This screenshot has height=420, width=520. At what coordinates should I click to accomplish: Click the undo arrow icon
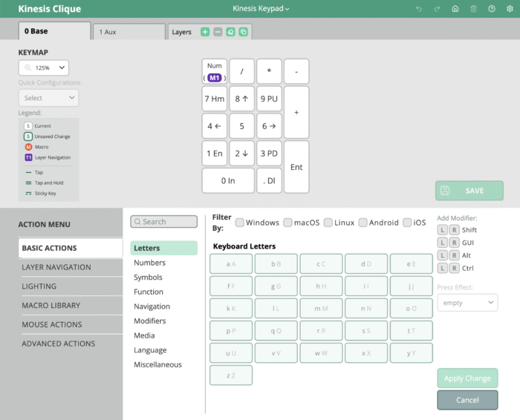419,9
